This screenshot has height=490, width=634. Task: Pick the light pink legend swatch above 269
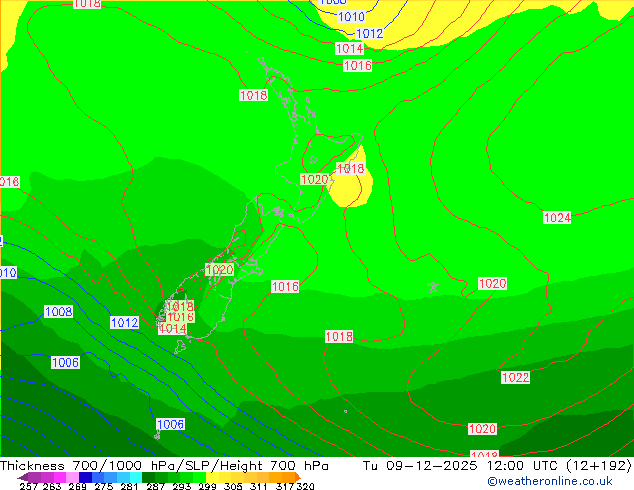[x=72, y=477]
